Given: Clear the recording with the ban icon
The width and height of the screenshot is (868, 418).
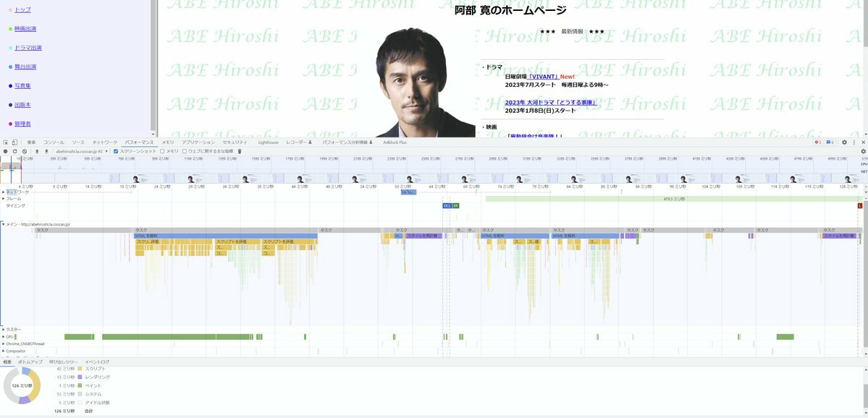Looking at the screenshot, I should [25, 151].
